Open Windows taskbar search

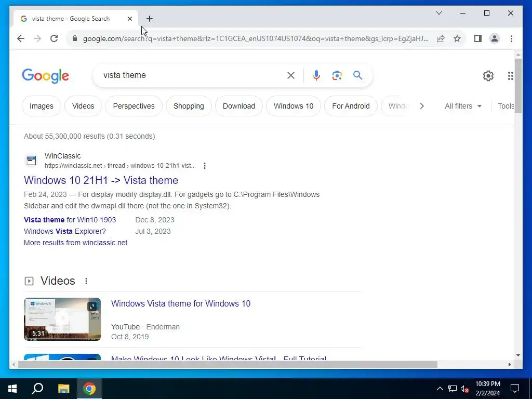pos(37,389)
